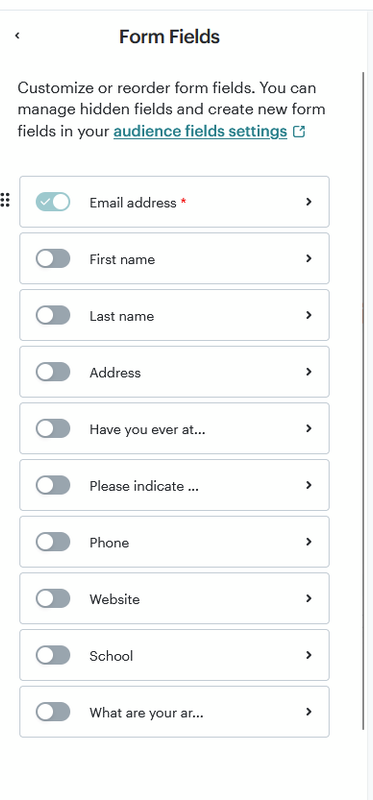Screen dimensions: 373x800
Task: Enable the Phone field toggle
Action: point(53,541)
